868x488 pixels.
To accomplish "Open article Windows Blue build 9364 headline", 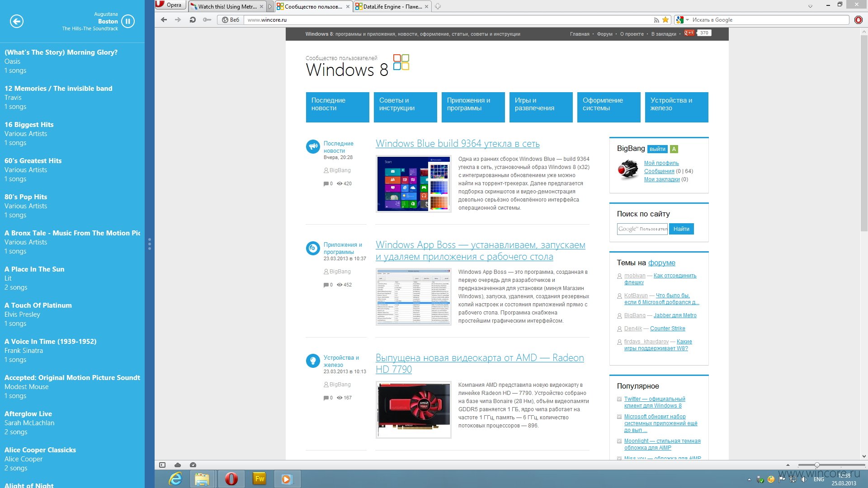I will (x=458, y=144).
